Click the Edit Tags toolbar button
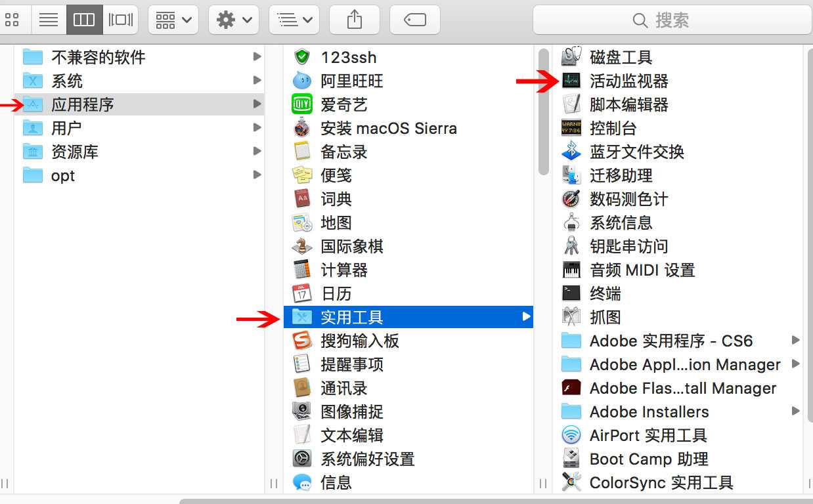This screenshot has height=504, width=813. coord(415,20)
